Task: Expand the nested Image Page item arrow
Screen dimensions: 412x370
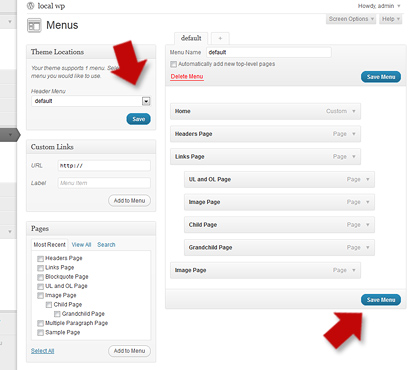Action: tap(368, 202)
